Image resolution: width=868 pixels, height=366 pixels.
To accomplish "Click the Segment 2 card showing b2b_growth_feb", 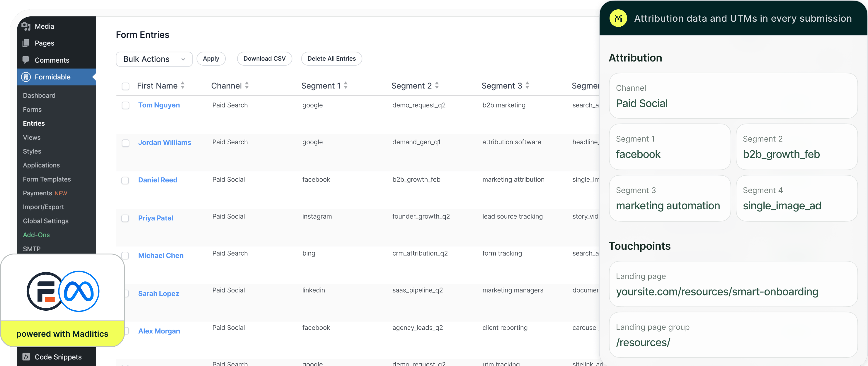I will coord(797,147).
